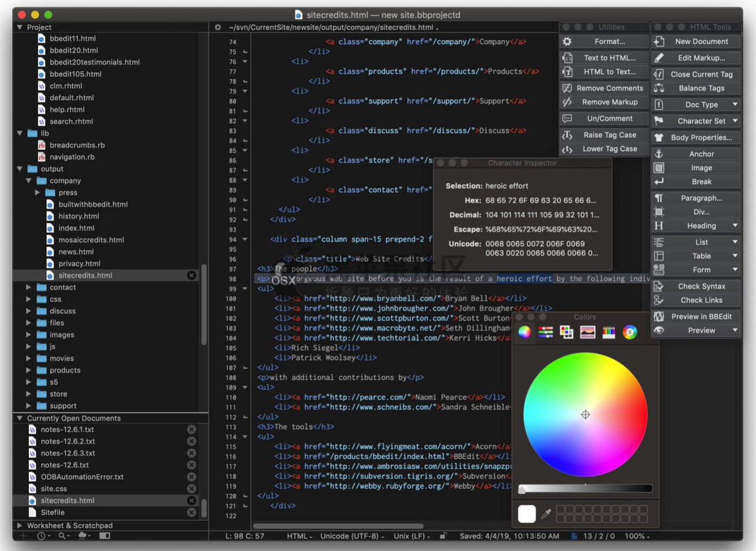This screenshot has width=756, height=551.
Task: Click the horizontal scrollbar below the editor
Action: pyautogui.click(x=338, y=526)
